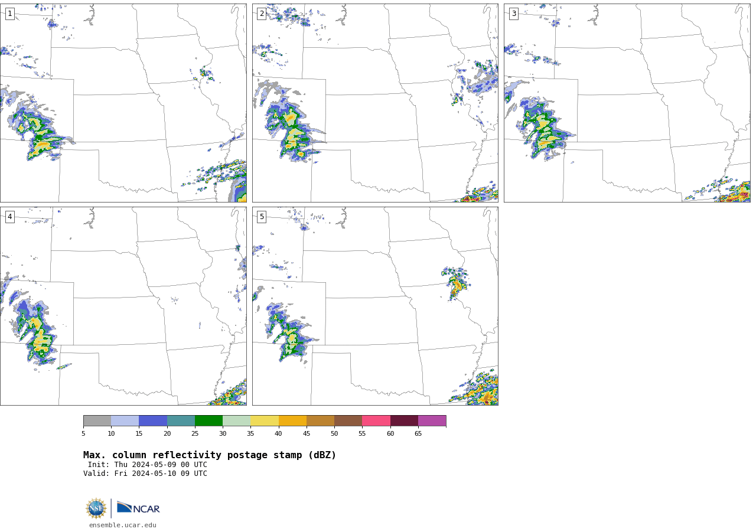This screenshot has height=532, width=756.
Task: Click the 'Max. column reflectivity postage stamp' title
Action: [210, 455]
